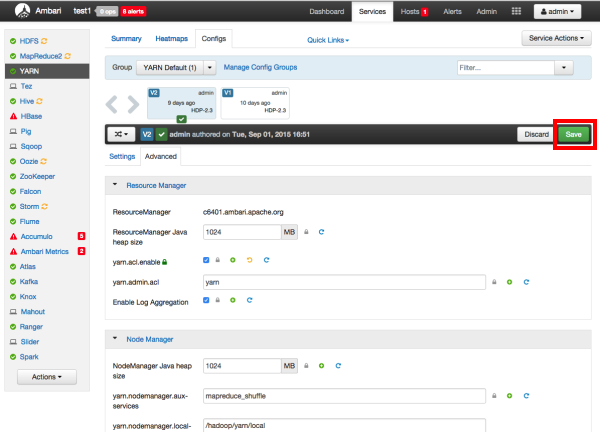Go to next config version arrow
600x432 pixels.
click(x=133, y=104)
